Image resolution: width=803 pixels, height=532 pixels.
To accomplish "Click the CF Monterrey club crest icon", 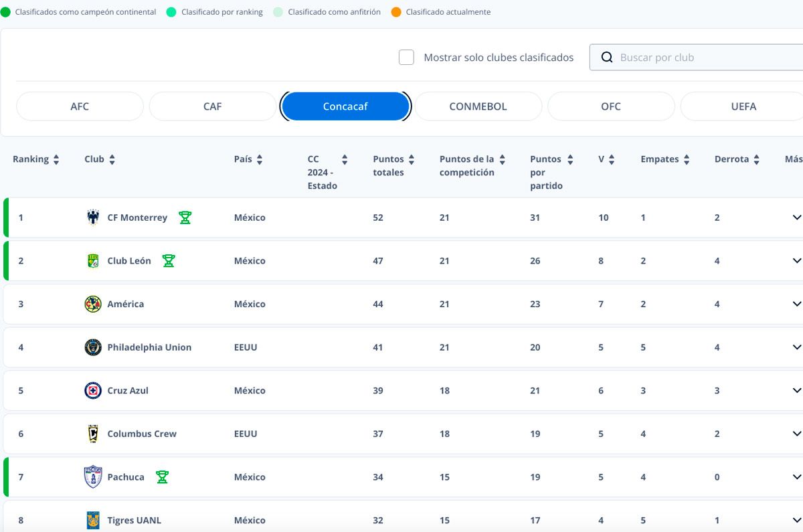I will click(x=93, y=217).
